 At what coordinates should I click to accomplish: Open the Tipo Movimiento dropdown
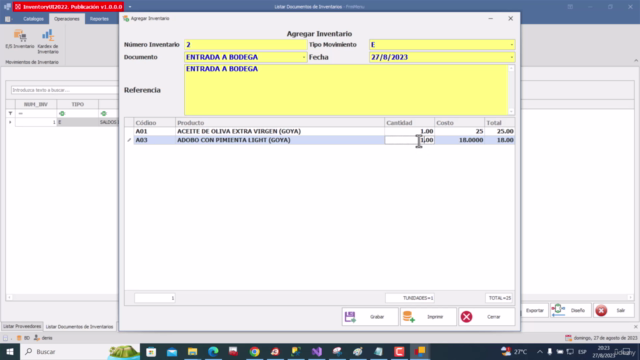pos(511,44)
